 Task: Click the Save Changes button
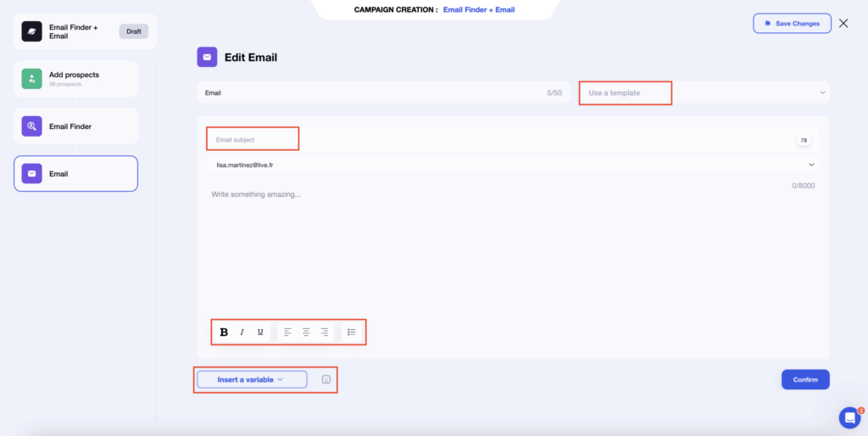click(792, 24)
